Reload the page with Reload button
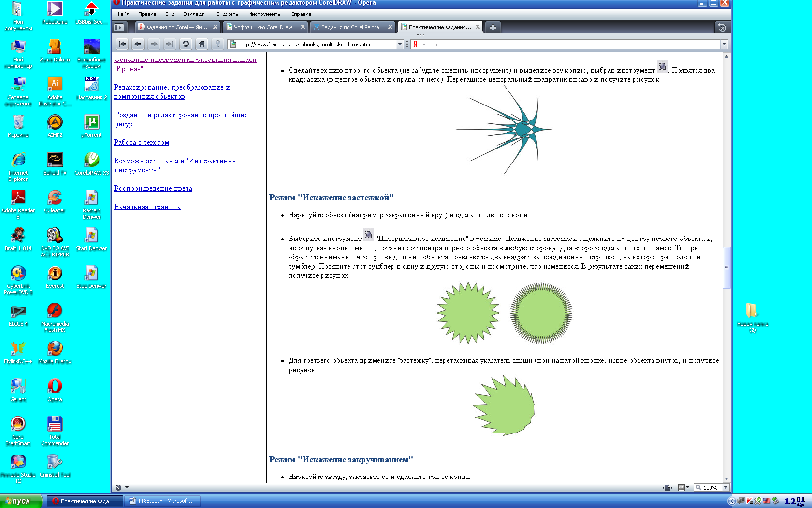Screen dimensions: 812x508 tap(186, 44)
